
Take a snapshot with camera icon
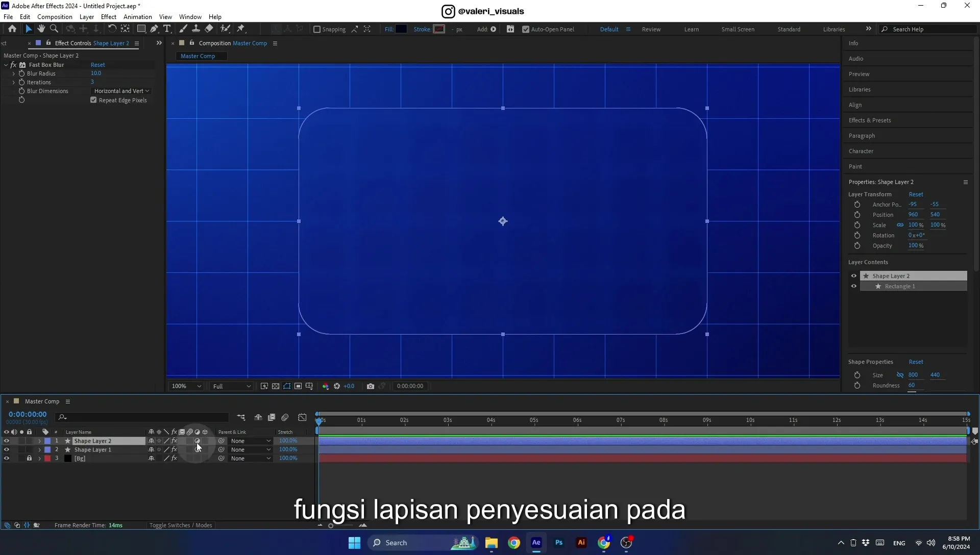click(x=371, y=386)
